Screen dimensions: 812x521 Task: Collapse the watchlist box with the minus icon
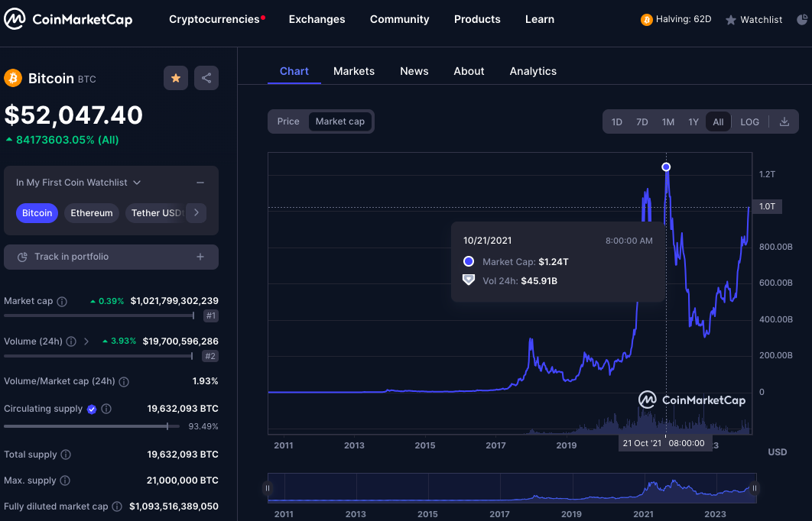tap(200, 183)
